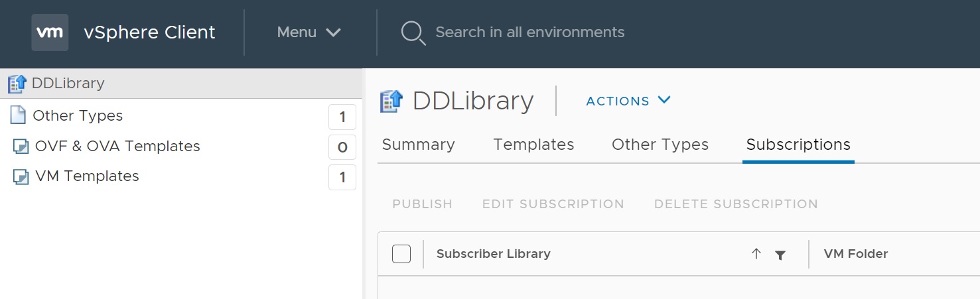
Task: Click the DDLibrary icon in the sidebar header
Action: (17, 84)
